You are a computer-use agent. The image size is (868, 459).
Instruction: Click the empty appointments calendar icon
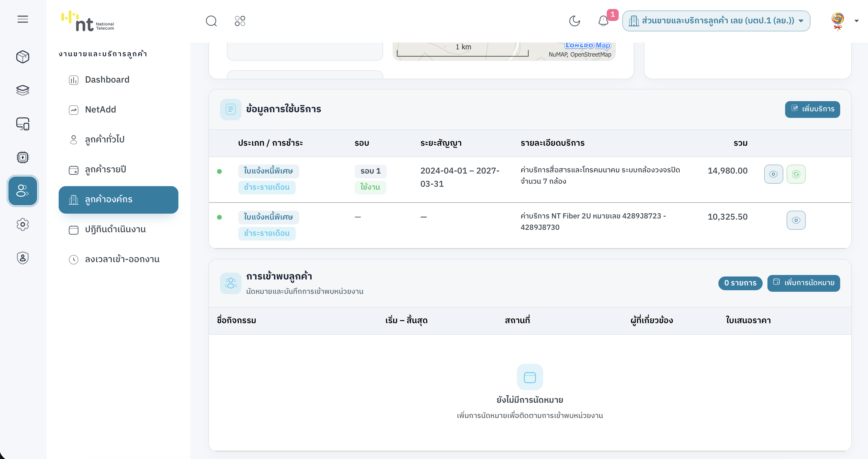tap(530, 377)
